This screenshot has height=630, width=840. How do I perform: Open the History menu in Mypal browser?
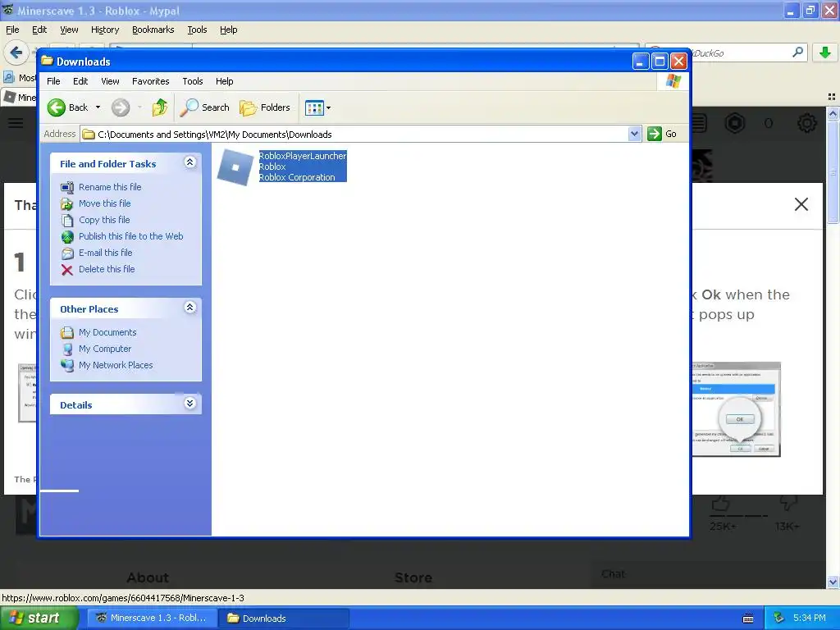[104, 30]
